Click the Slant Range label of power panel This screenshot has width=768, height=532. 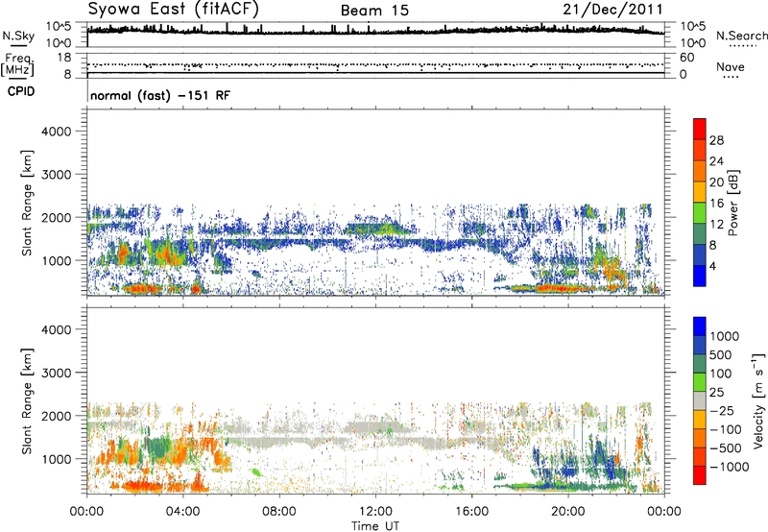click(27, 203)
